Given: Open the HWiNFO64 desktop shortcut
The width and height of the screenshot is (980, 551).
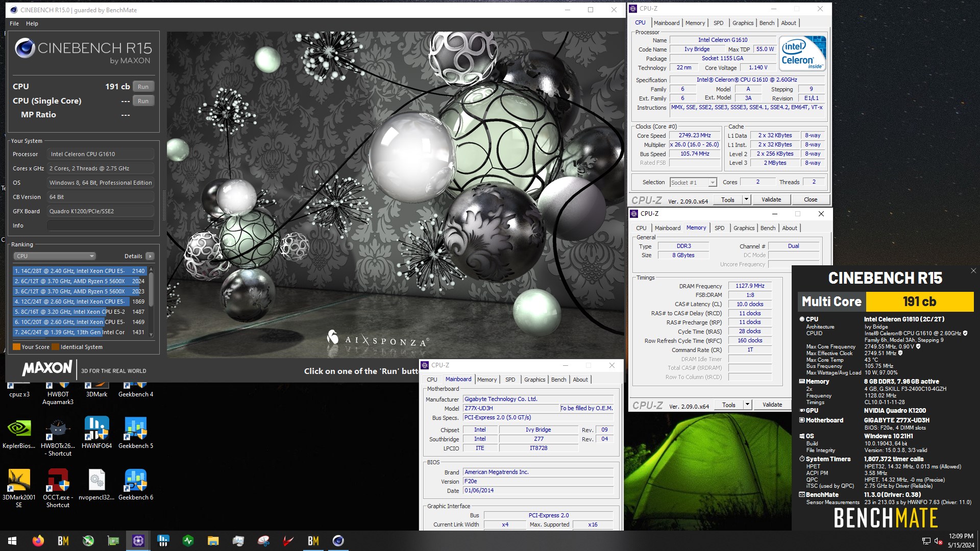Looking at the screenshot, I should pos(97,433).
